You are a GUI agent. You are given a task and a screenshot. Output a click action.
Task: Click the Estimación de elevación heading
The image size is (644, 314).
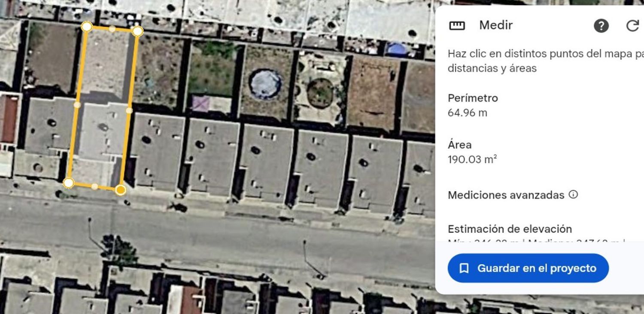(510, 229)
